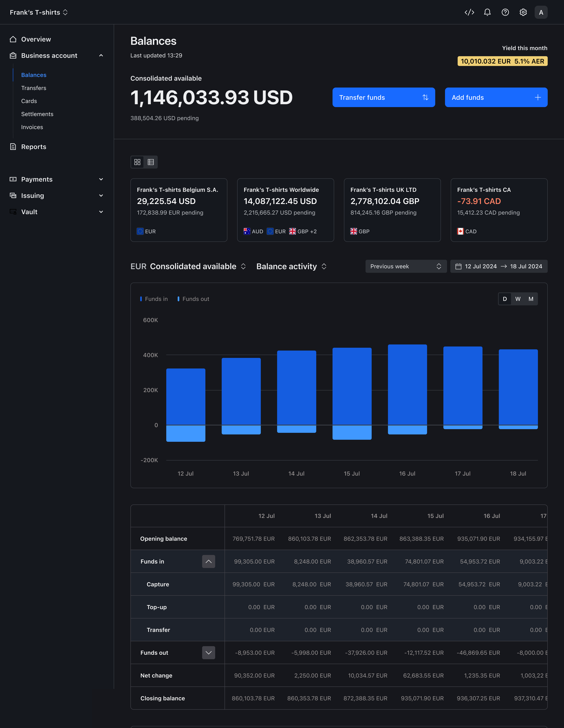
Task: Click 388,504.26 USD pending text
Action: [x=164, y=118]
